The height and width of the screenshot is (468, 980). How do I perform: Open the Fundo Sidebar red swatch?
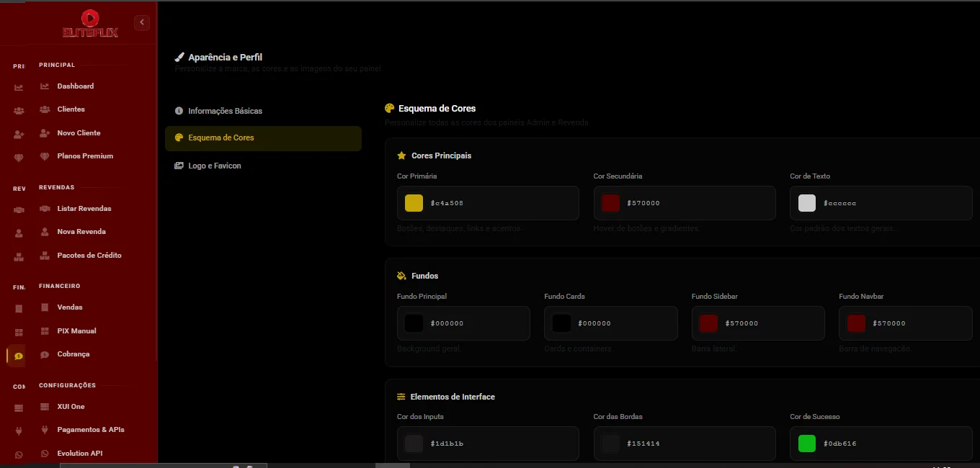708,323
